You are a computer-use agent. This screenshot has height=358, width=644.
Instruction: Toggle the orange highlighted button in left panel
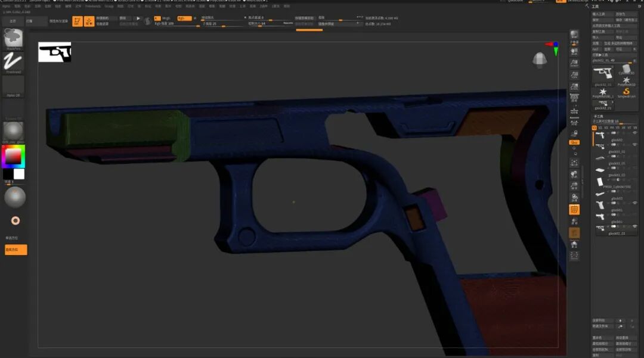[x=16, y=250]
